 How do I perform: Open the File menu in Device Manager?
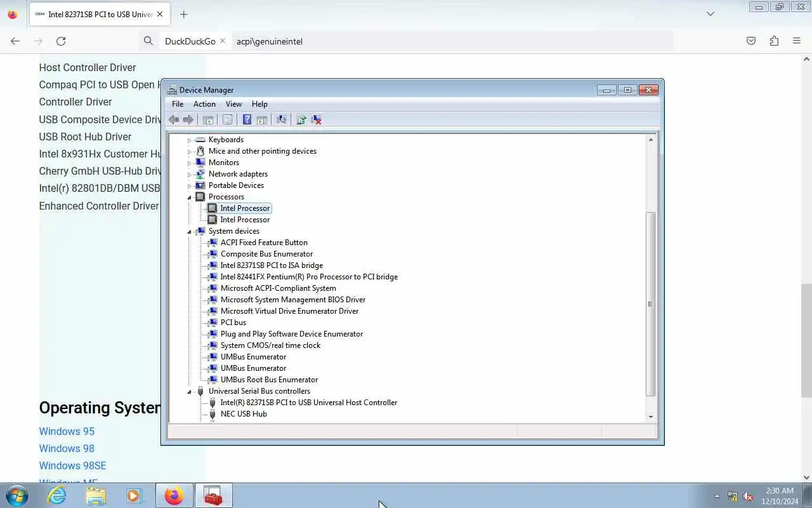(x=178, y=104)
